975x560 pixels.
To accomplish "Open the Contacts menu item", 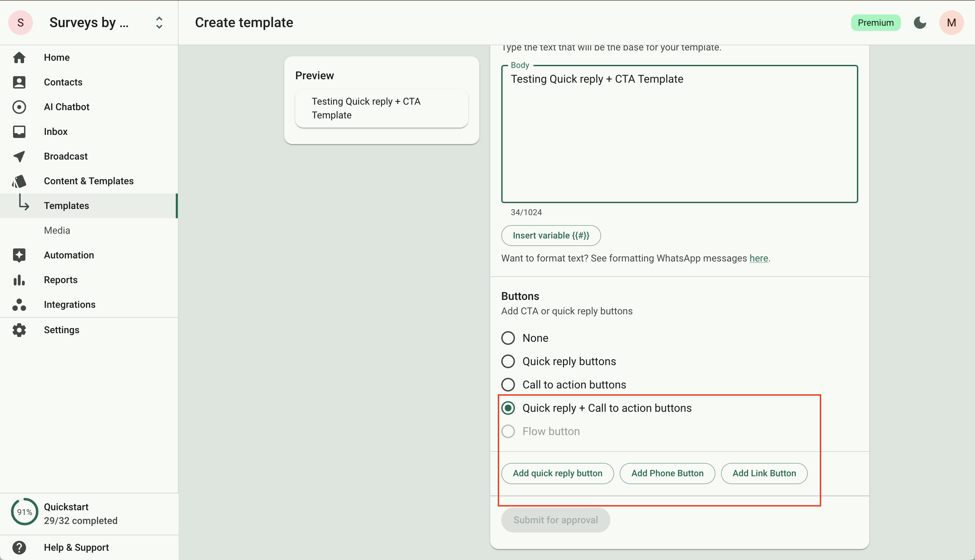I will pyautogui.click(x=63, y=82).
